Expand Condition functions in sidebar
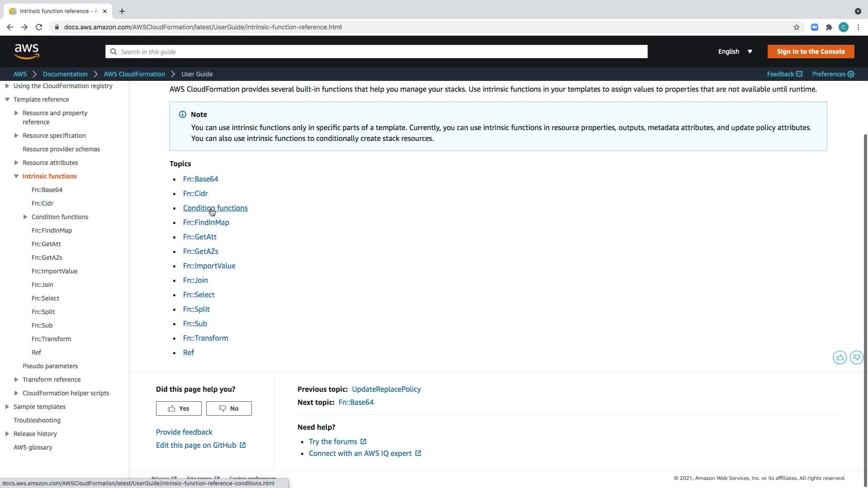868x488 pixels. (x=25, y=217)
